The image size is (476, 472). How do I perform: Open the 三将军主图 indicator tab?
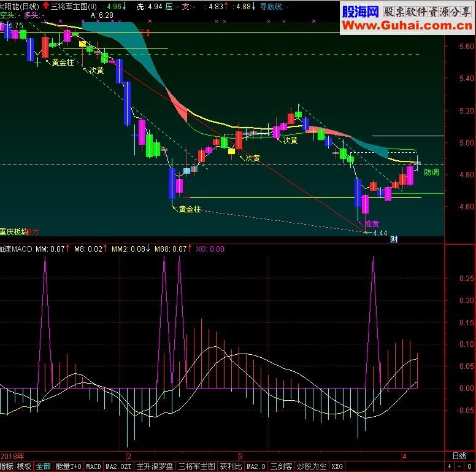(197, 466)
